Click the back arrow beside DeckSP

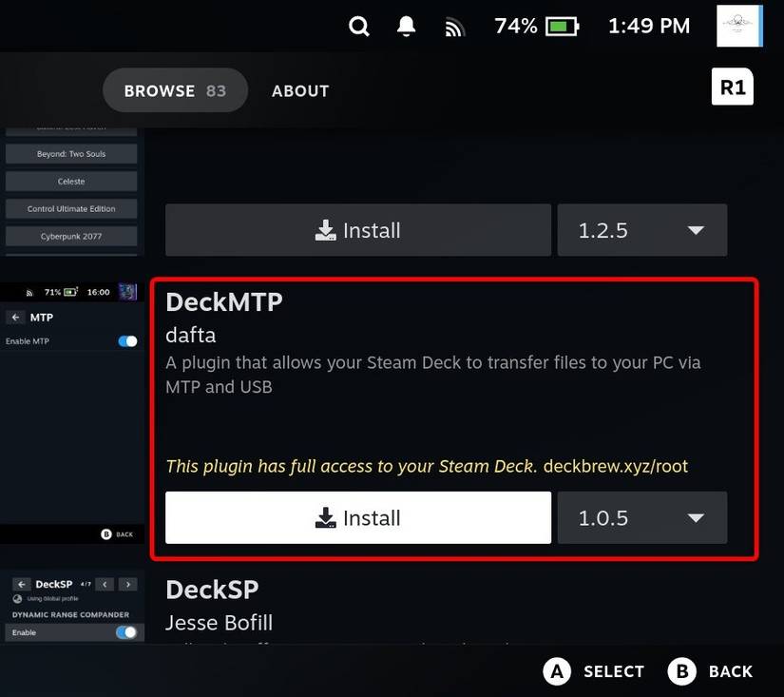pos(22,583)
